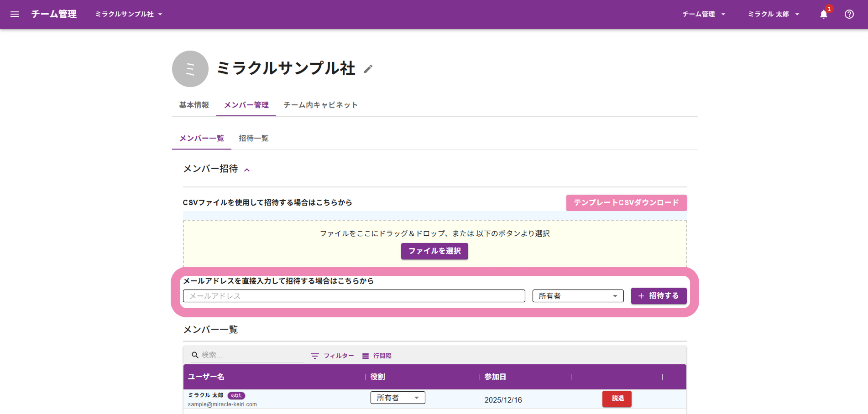Open the チーム管理 menu in the top right
Image resolution: width=868 pixels, height=414 pixels.
(x=703, y=14)
